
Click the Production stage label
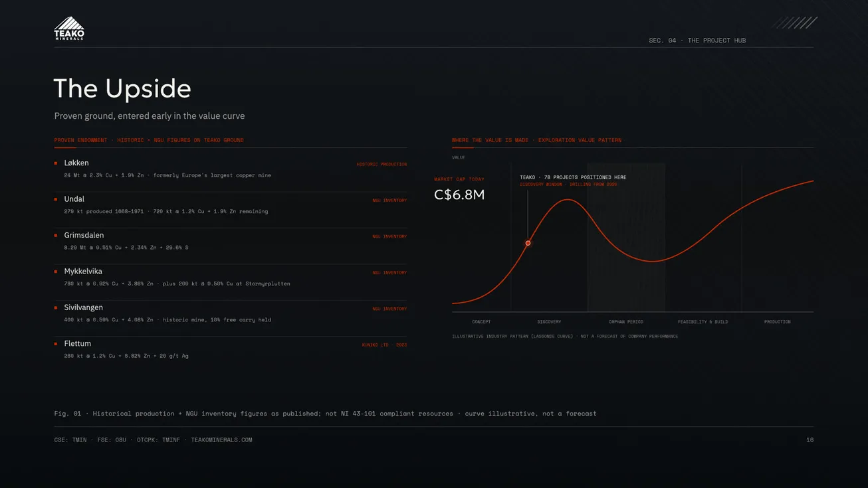click(x=777, y=322)
